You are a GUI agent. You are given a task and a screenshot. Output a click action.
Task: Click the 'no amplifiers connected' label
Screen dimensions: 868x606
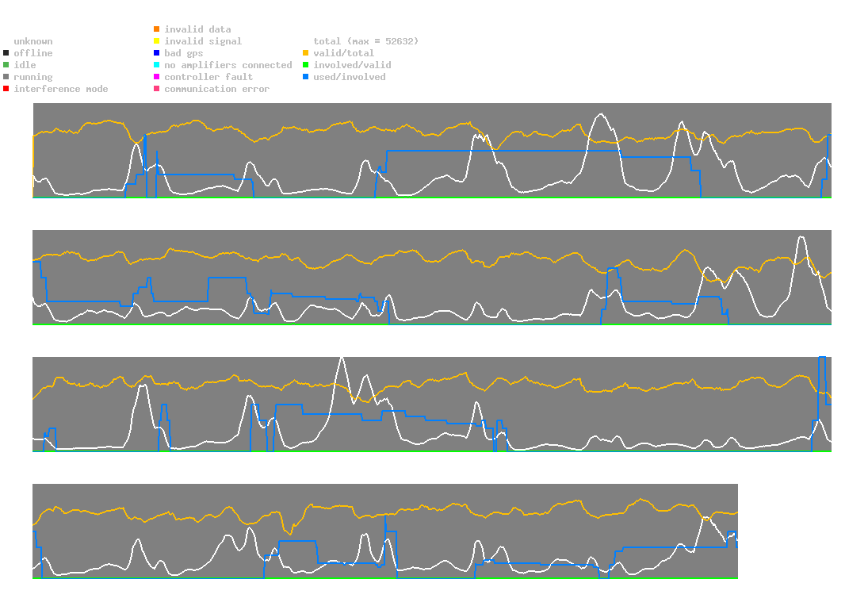coord(228,65)
